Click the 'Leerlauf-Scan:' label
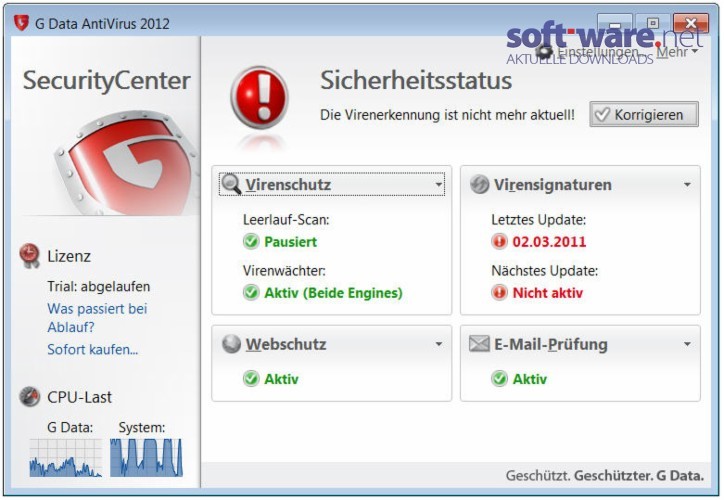This screenshot has height=500, width=724. point(286,220)
